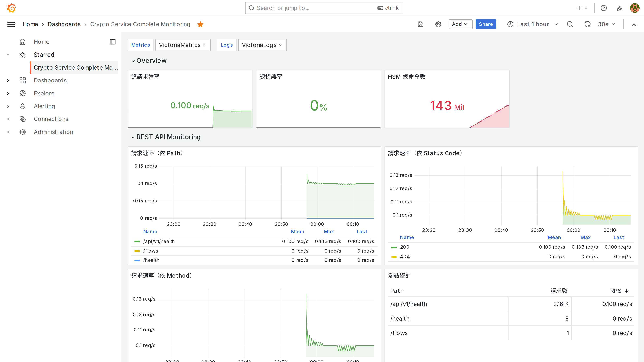Image resolution: width=644 pixels, height=362 pixels.
Task: Save the current dashboard
Action: (x=420, y=24)
